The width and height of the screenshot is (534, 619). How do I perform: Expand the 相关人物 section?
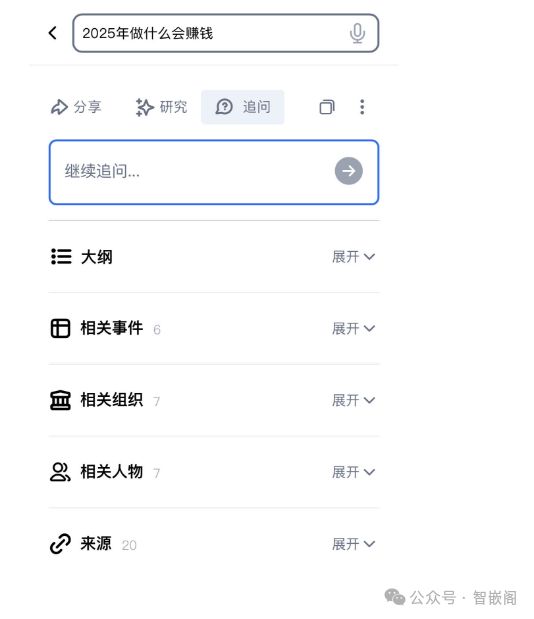click(x=353, y=472)
